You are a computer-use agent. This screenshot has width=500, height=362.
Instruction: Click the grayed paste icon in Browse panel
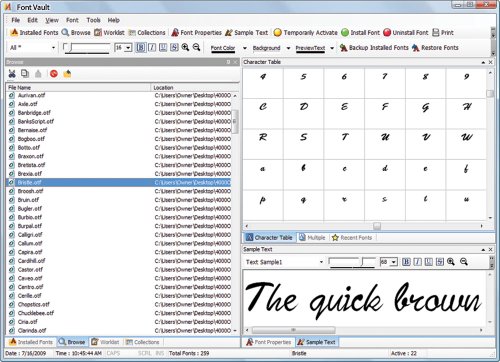38,74
